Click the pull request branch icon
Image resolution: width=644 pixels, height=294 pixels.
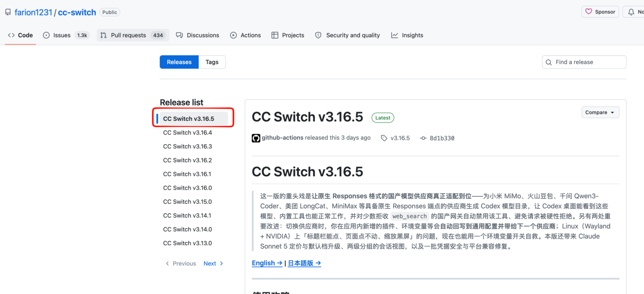(x=104, y=35)
